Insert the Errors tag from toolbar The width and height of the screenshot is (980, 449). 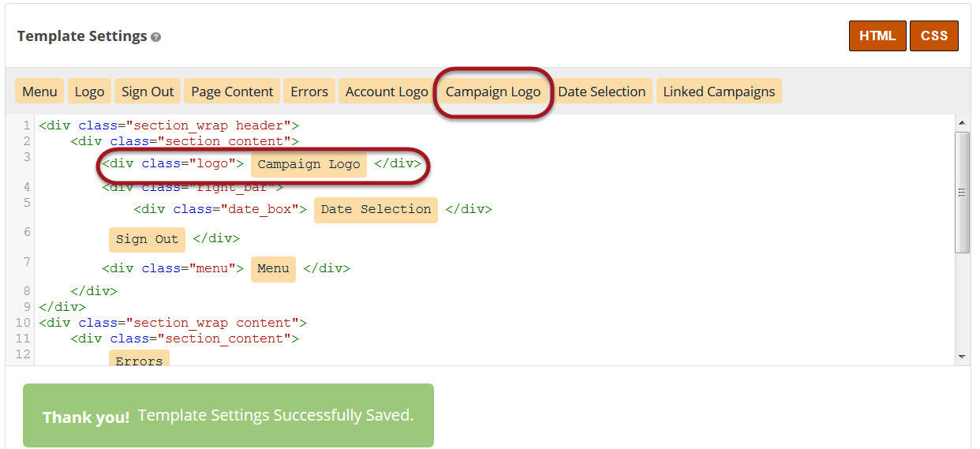pyautogui.click(x=309, y=92)
